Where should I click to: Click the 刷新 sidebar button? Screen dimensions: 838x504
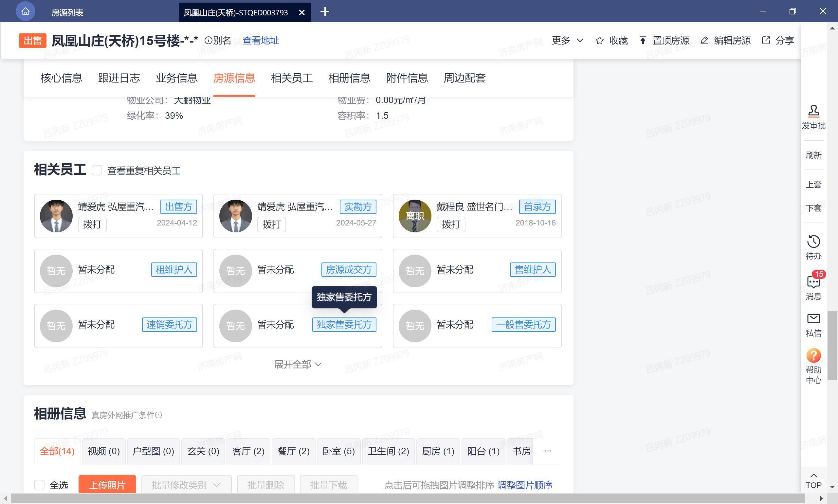[x=813, y=155]
